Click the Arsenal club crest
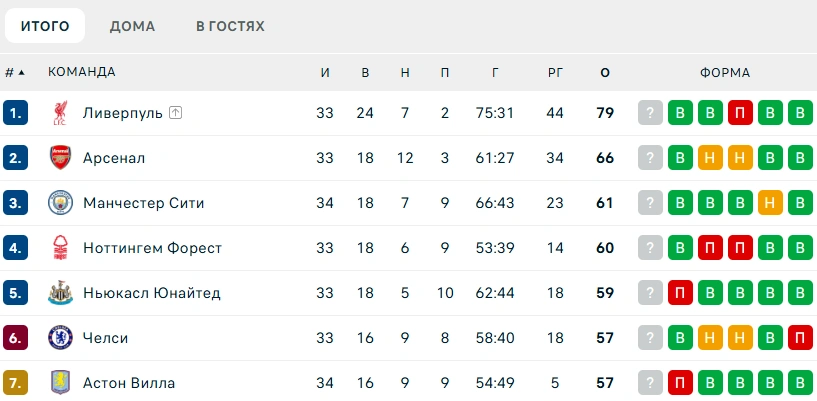The image size is (817, 401). [60, 157]
